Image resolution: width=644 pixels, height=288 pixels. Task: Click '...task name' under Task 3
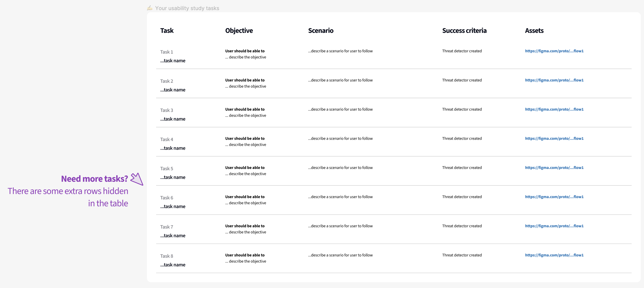tap(173, 119)
